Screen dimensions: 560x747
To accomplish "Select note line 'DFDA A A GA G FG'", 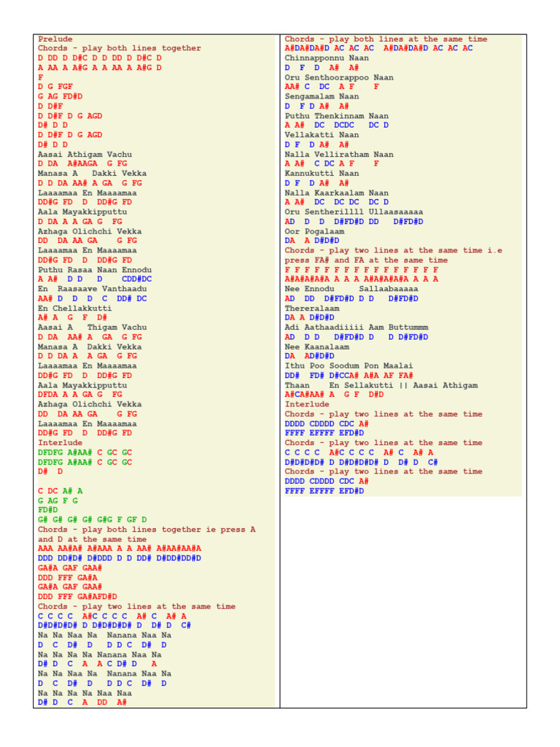I will 80,395.
